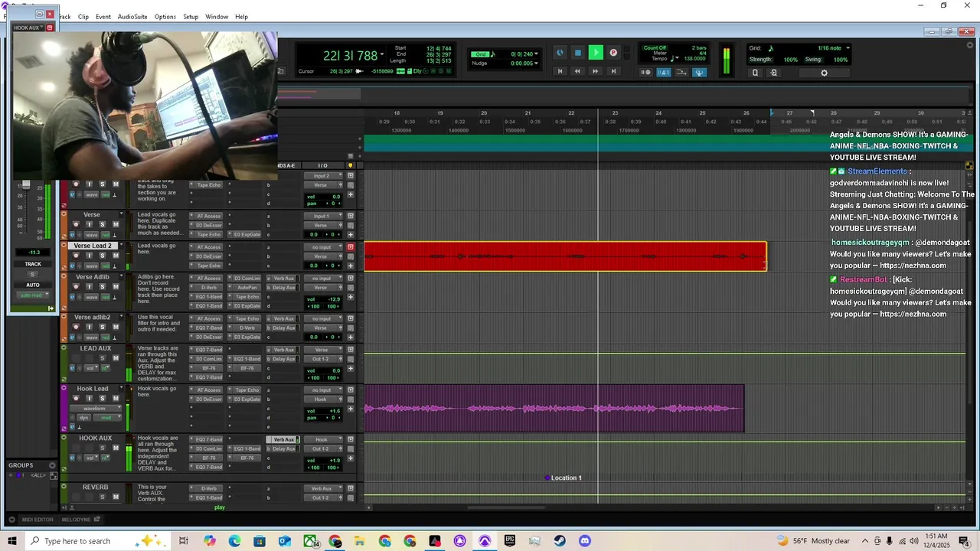Open the AudioSuite menu
The height and width of the screenshot is (551, 980).
coord(132,17)
